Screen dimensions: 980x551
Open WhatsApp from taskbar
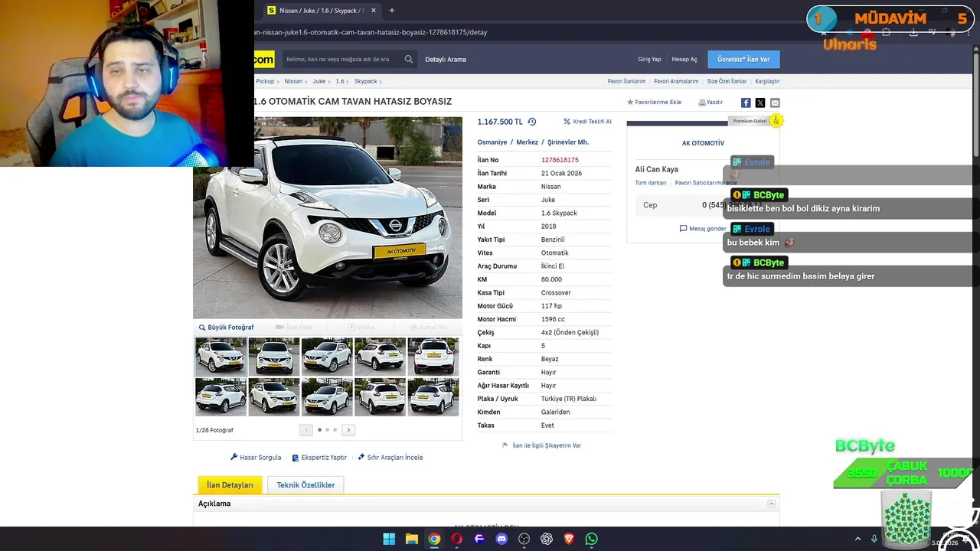click(x=591, y=539)
